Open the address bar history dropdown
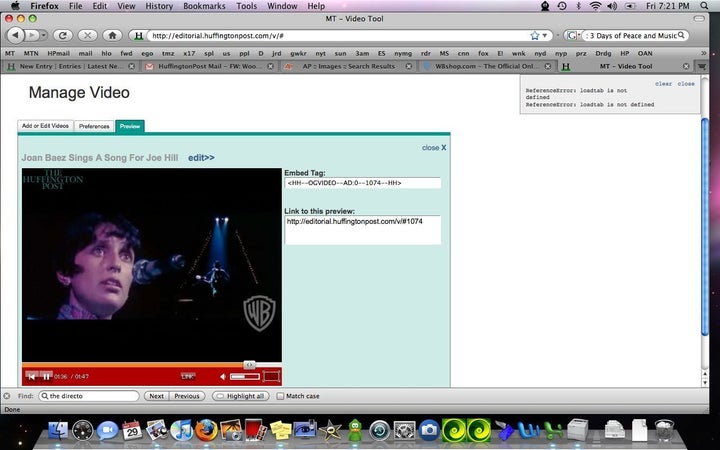 pyautogui.click(x=545, y=35)
